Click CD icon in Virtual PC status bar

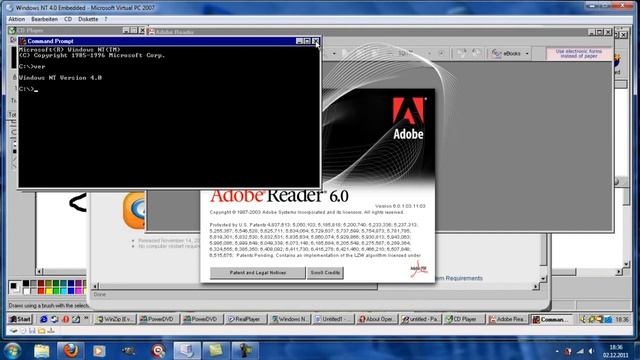click(23, 331)
